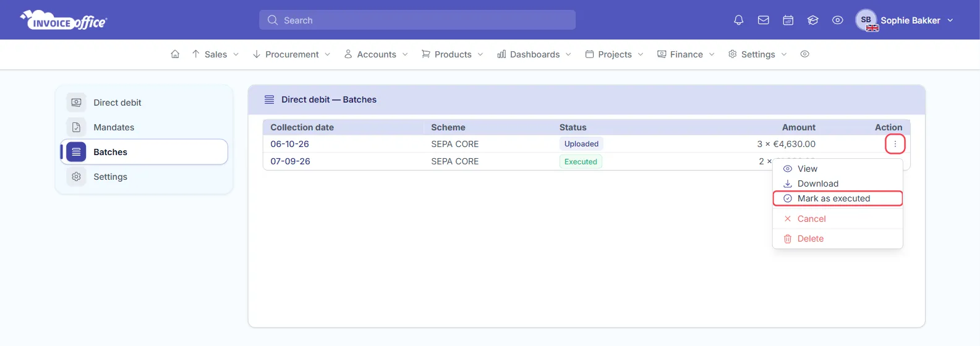Open batch with collection date 06-10-26

click(289, 144)
